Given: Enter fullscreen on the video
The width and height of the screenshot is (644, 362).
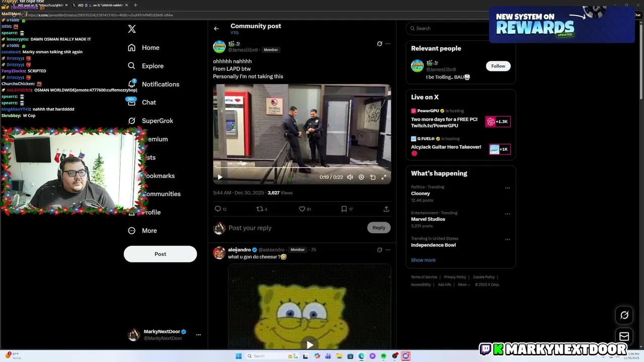Looking at the screenshot, I should 384,177.
